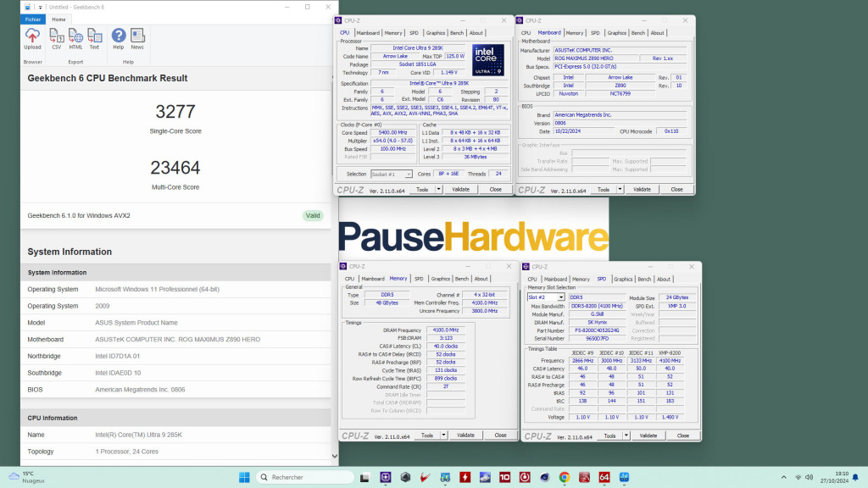Click the Valid badge in Geekbench result

click(x=313, y=216)
